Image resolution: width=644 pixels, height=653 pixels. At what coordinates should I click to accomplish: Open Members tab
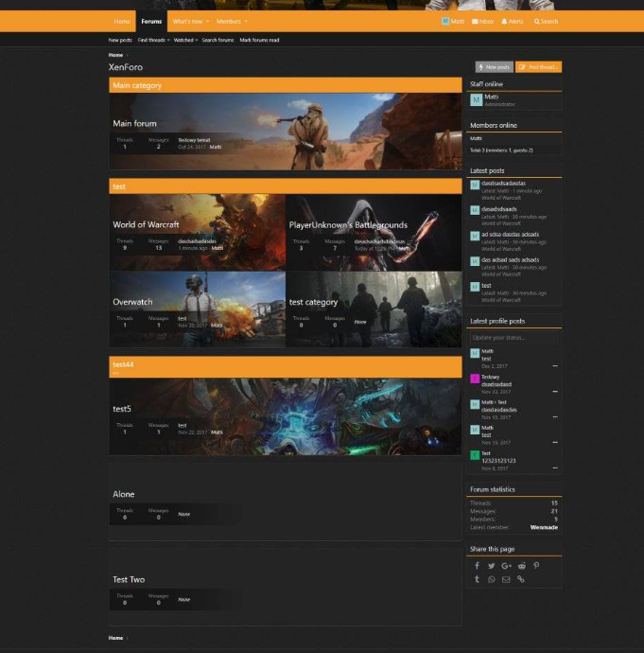[229, 21]
